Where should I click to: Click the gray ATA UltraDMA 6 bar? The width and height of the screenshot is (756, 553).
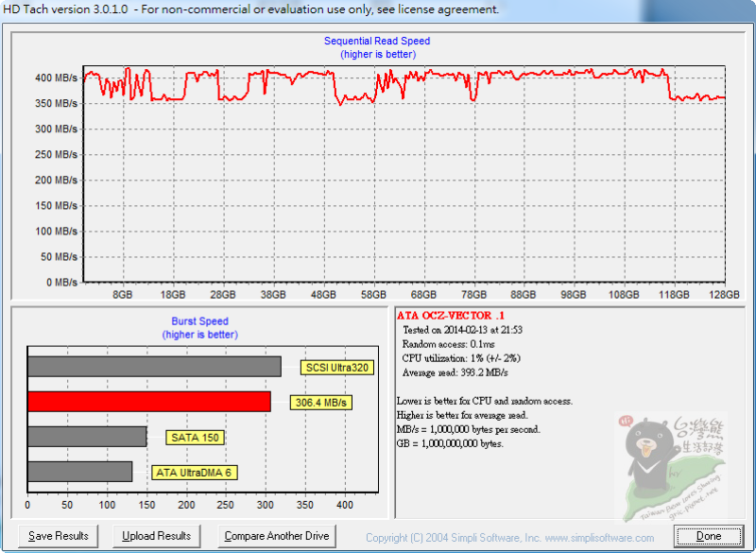coord(80,472)
